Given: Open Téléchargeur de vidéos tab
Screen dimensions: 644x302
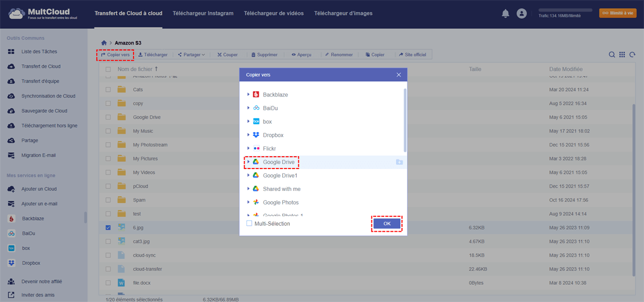Looking at the screenshot, I should [x=273, y=13].
